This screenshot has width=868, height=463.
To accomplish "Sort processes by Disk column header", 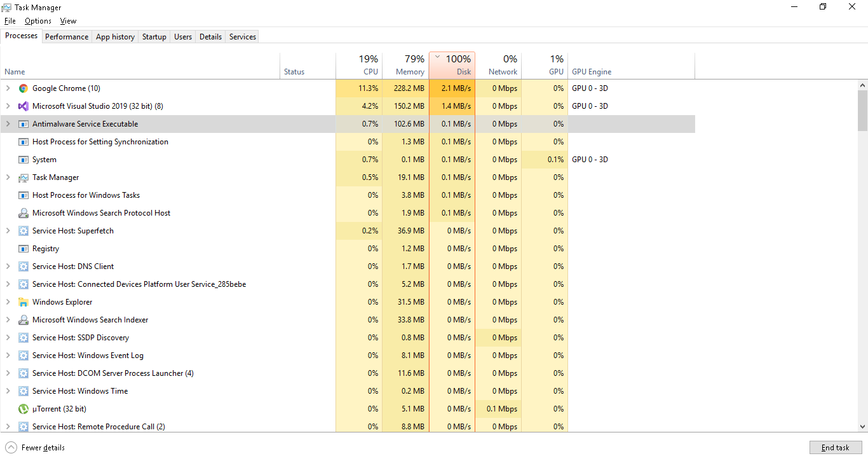I will (452, 66).
